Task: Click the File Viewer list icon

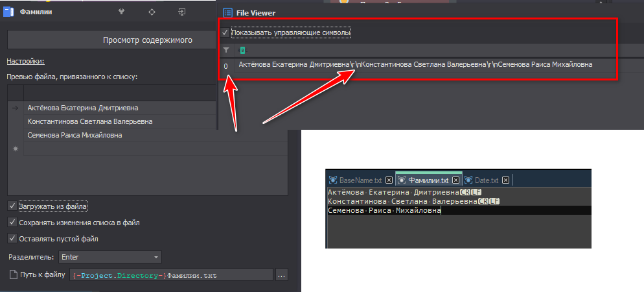Action: click(227, 13)
